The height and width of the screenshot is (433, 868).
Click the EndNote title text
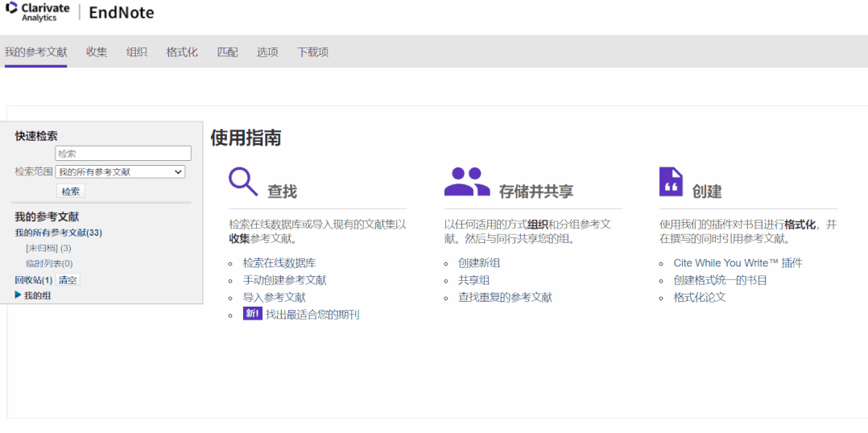[122, 13]
